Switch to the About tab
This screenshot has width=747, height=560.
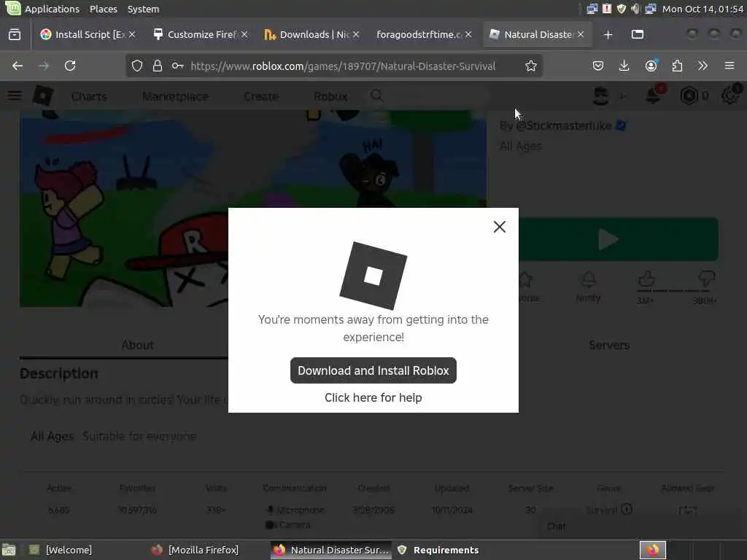click(x=138, y=345)
